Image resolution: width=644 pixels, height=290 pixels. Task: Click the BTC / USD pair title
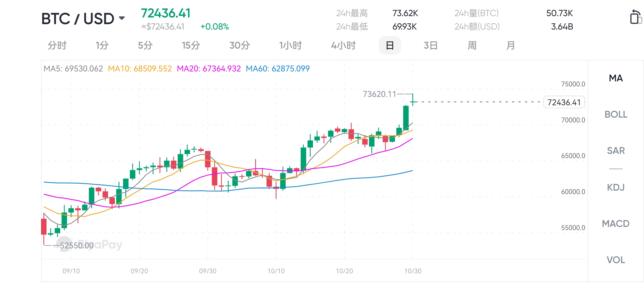pyautogui.click(x=78, y=19)
